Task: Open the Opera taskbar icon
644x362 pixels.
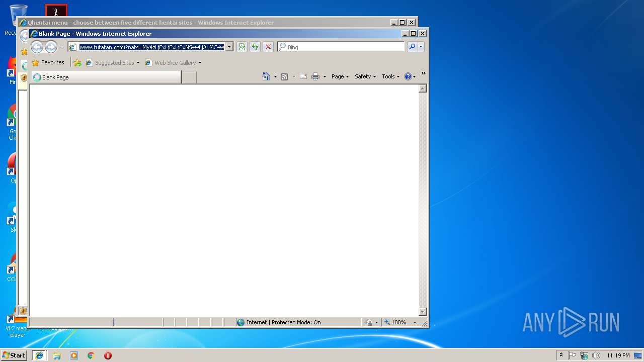Action: click(108, 355)
